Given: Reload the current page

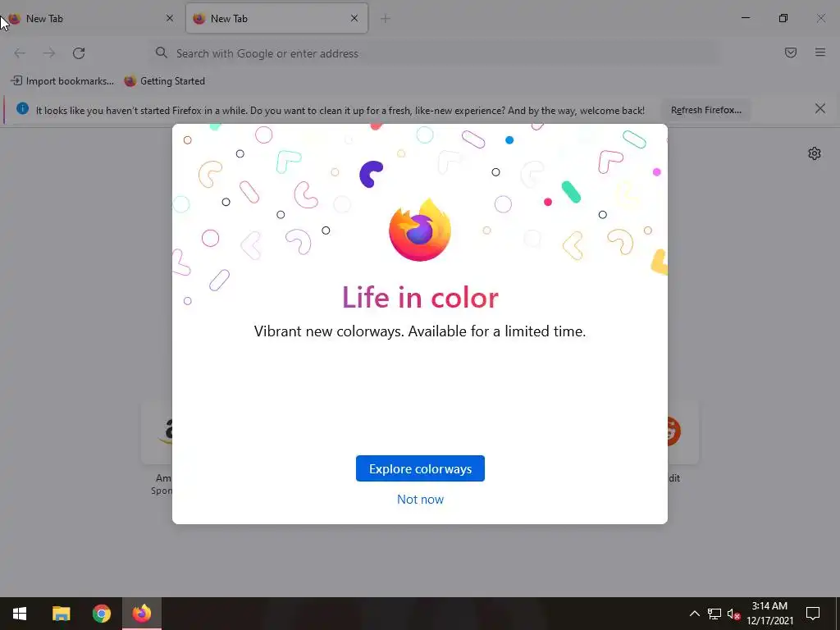Looking at the screenshot, I should click(79, 53).
